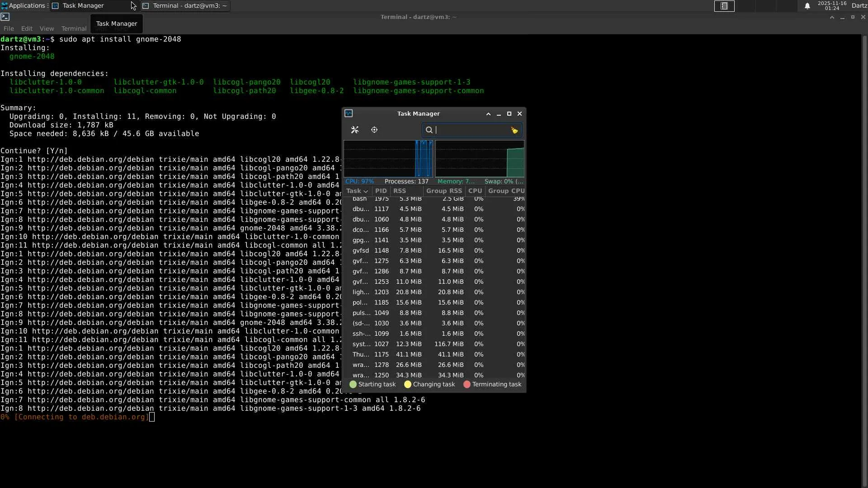
Task: Switch to Terminal window in the taskbar
Action: (x=185, y=6)
